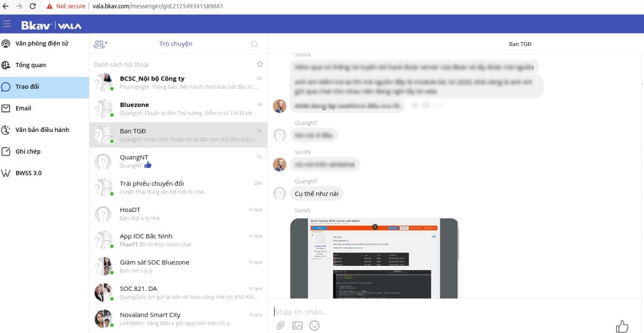Open Văn bản điều hành in the sidebar
The image size is (644, 333).
click(44, 130)
